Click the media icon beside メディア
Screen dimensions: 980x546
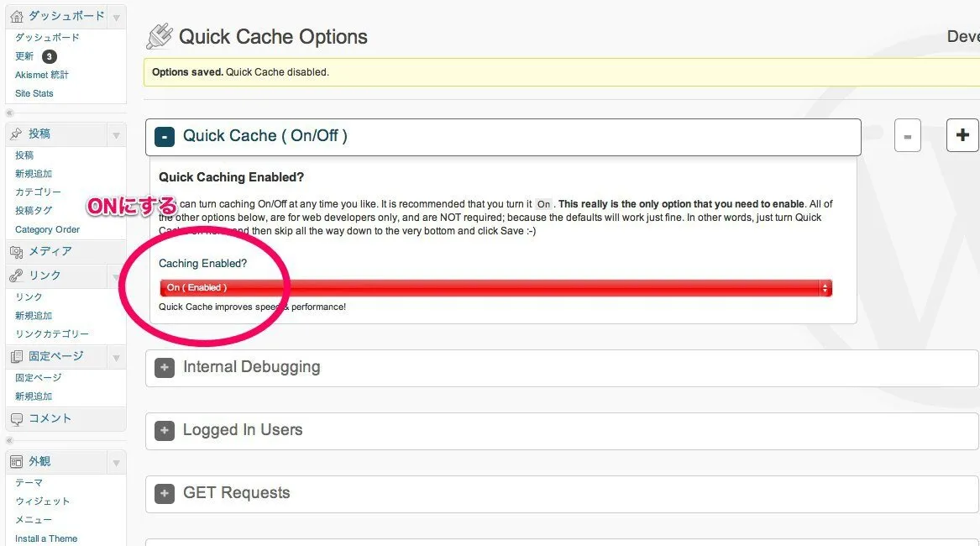tap(17, 251)
